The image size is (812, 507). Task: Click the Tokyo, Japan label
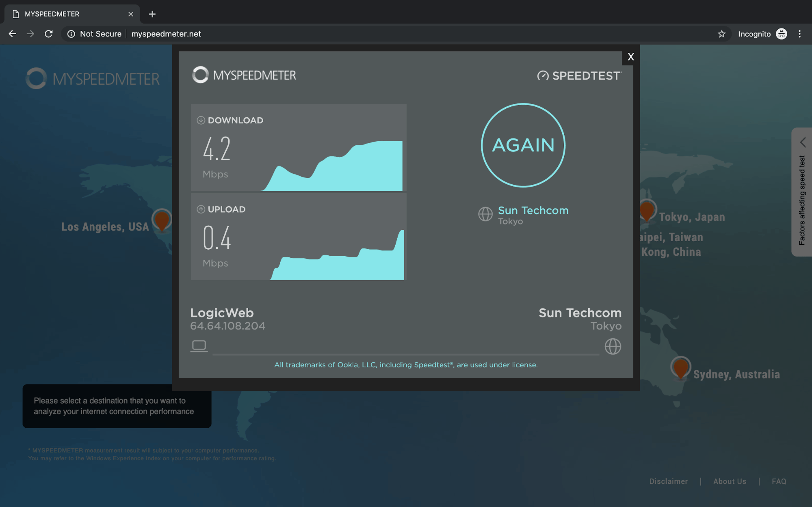pos(692,217)
